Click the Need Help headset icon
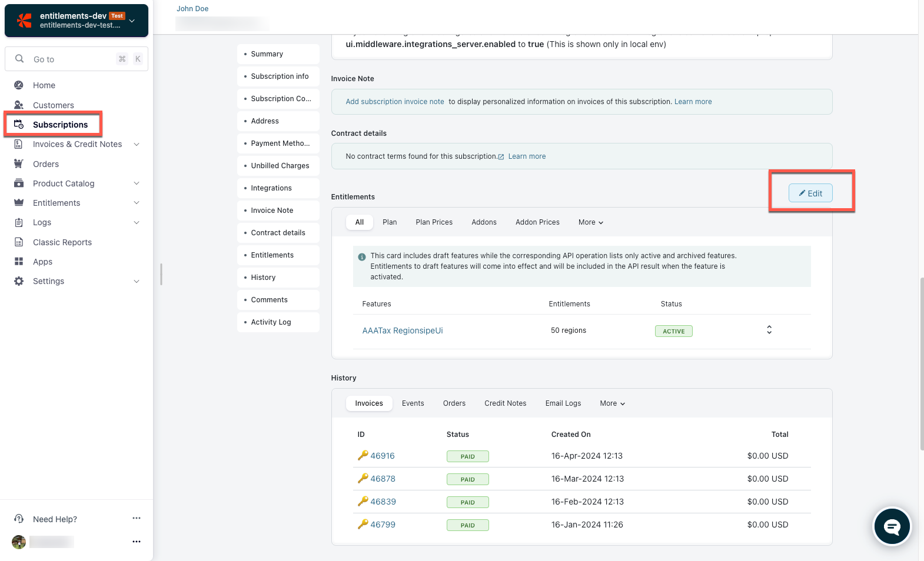This screenshot has width=924, height=561. click(19, 519)
